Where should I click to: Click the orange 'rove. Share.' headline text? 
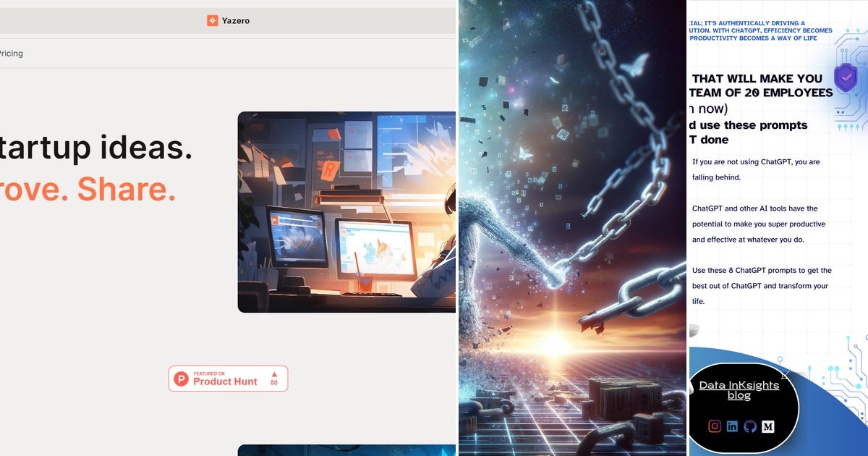coord(88,190)
